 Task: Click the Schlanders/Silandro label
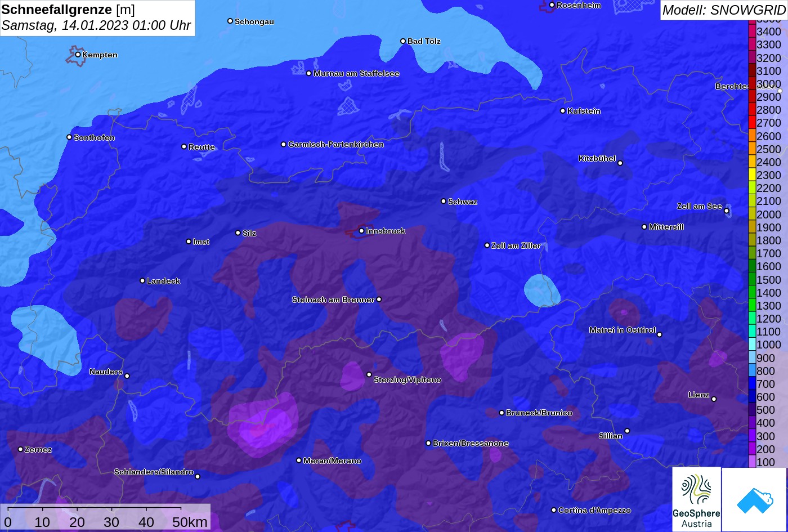click(x=154, y=472)
